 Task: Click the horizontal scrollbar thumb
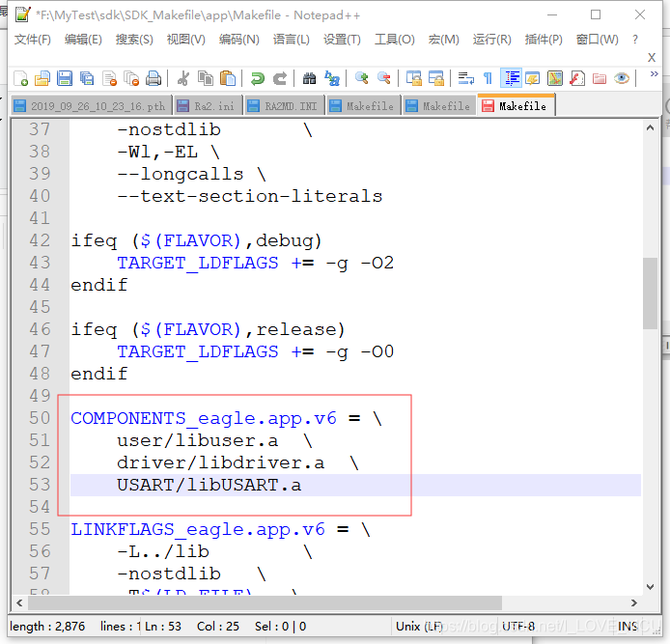pos(265,602)
